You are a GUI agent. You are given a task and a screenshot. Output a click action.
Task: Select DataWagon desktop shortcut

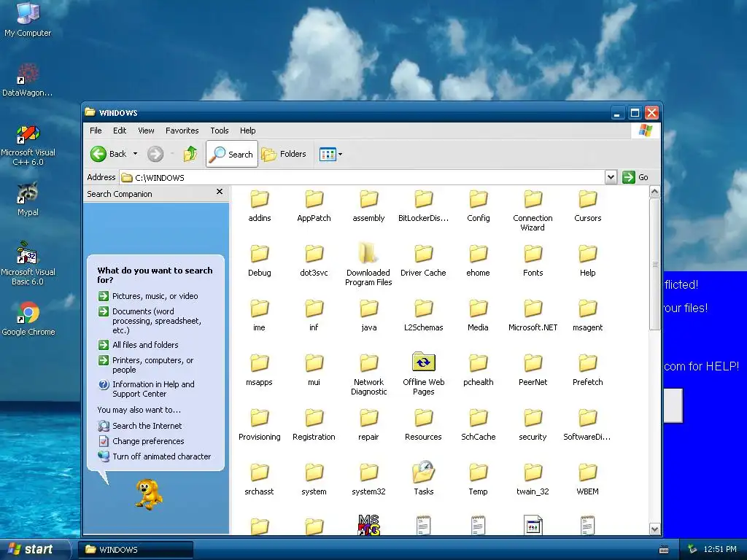28,79
